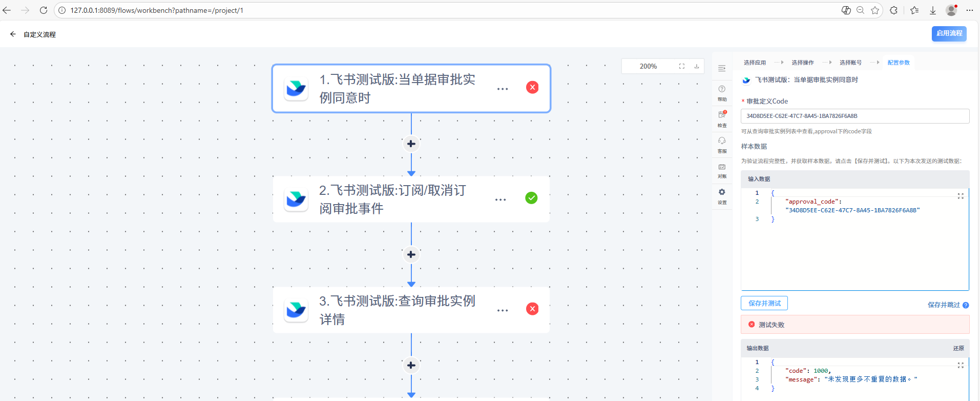Expand the output data editor to fullscreen
This screenshot has height=401, width=980.
pyautogui.click(x=961, y=365)
